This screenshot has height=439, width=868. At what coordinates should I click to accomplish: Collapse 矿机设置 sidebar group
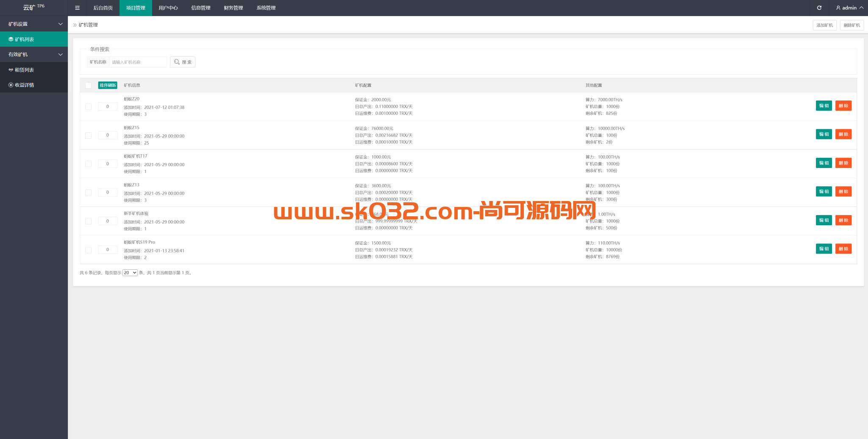coord(34,24)
